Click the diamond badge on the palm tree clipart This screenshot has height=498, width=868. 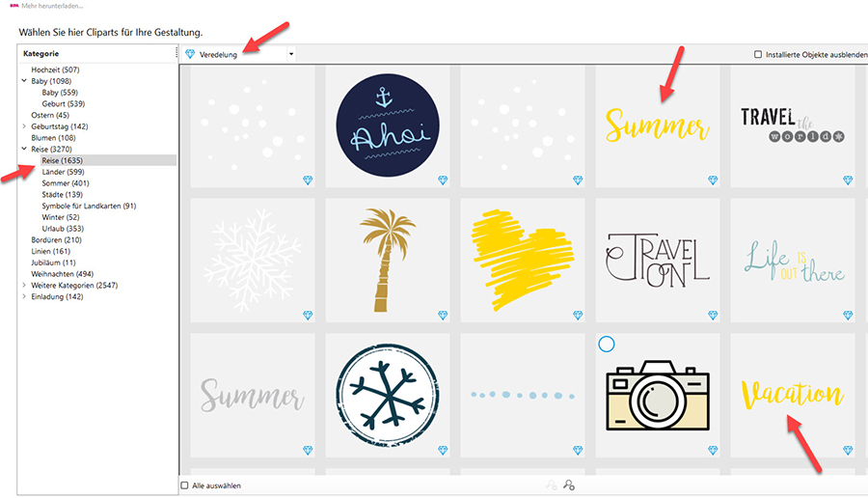tap(443, 316)
